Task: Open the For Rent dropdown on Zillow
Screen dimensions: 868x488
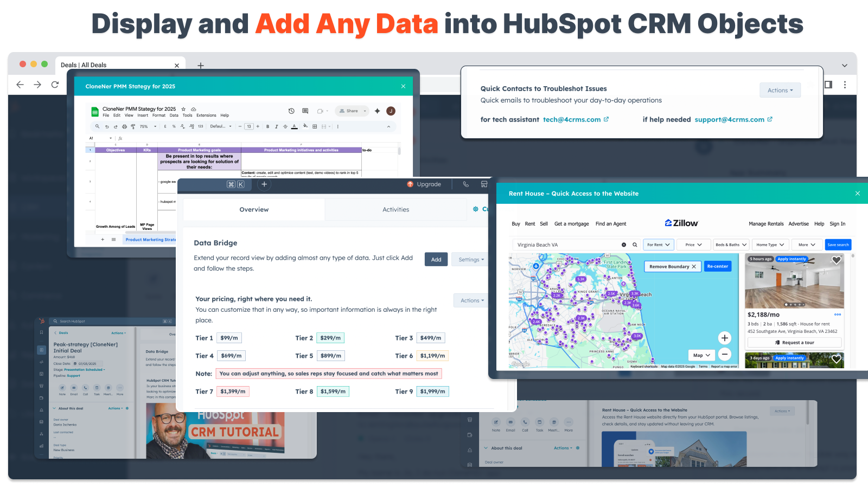Action: (x=658, y=245)
